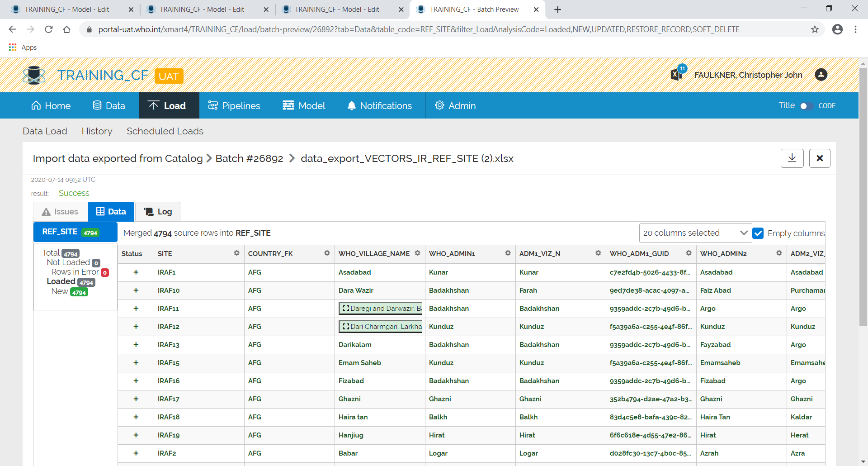The height and width of the screenshot is (466, 868).
Task: Open the Data menu
Action: pyautogui.click(x=108, y=106)
